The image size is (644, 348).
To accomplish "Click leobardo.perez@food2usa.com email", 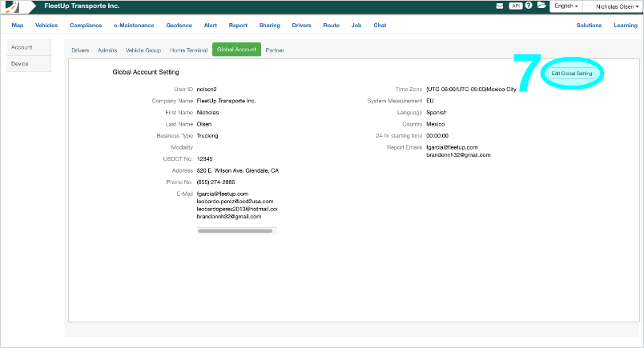I will click(x=235, y=202).
